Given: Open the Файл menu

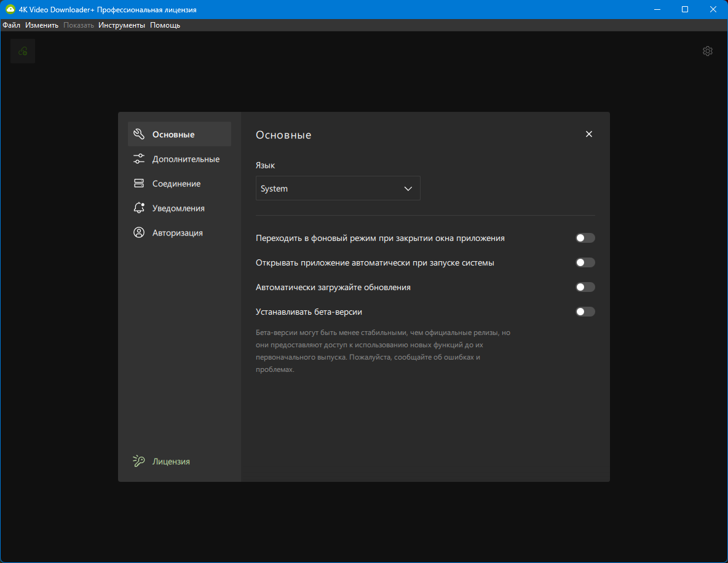Looking at the screenshot, I should pyautogui.click(x=11, y=25).
